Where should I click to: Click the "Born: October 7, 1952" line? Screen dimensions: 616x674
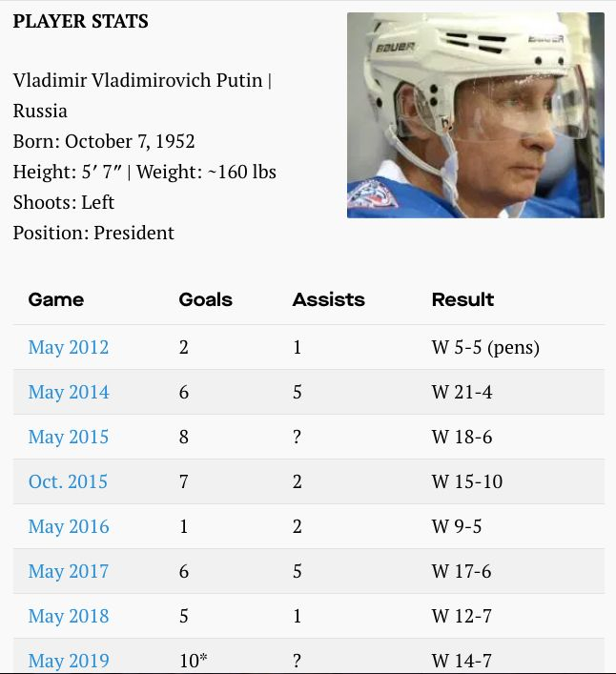(104, 141)
